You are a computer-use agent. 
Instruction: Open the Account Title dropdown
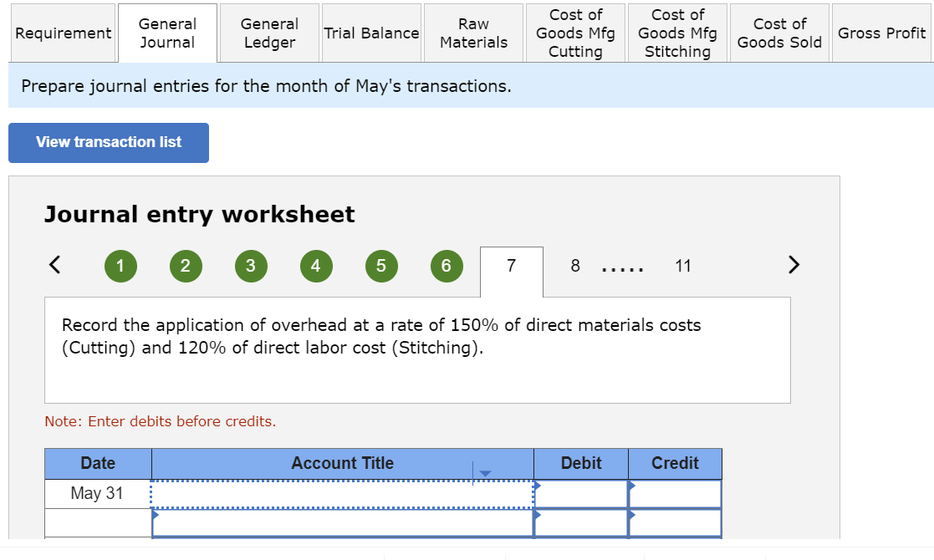[x=486, y=471]
